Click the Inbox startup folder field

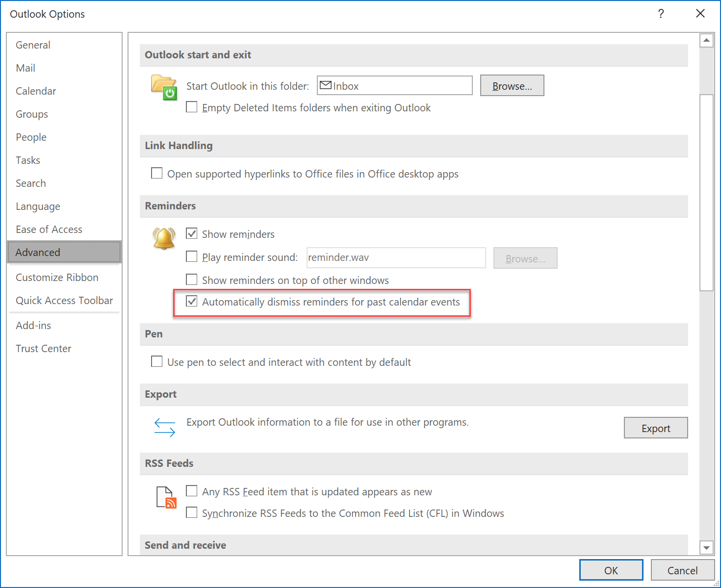pyautogui.click(x=394, y=86)
